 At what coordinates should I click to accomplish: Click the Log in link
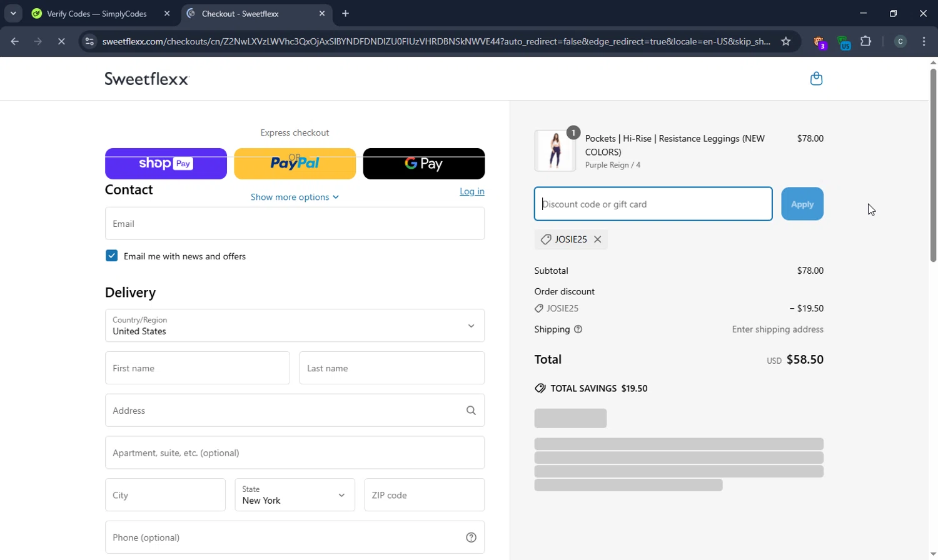point(472,191)
